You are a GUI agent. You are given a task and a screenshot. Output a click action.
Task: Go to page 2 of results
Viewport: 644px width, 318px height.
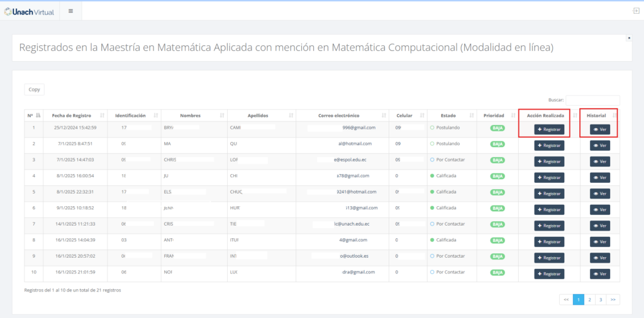(589, 300)
